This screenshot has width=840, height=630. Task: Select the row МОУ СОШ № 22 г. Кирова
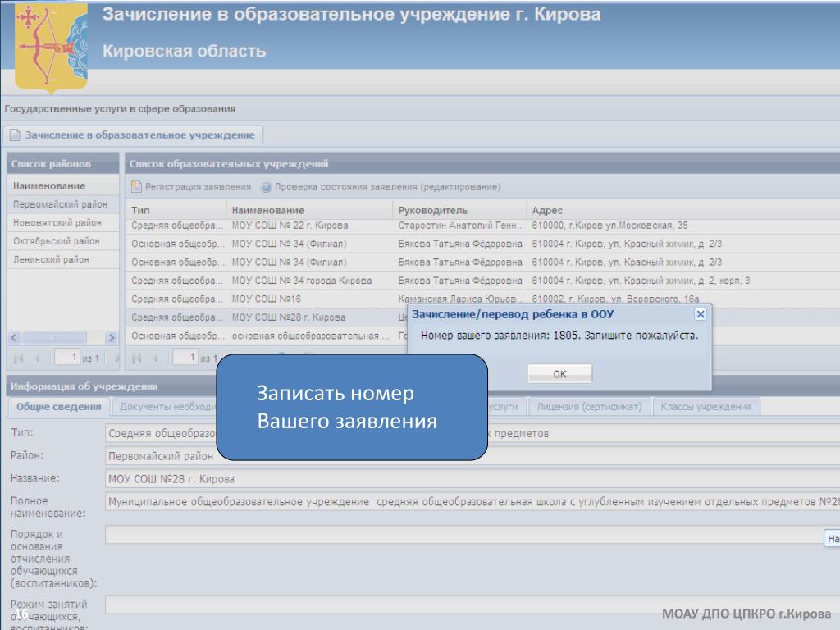[x=482, y=226]
